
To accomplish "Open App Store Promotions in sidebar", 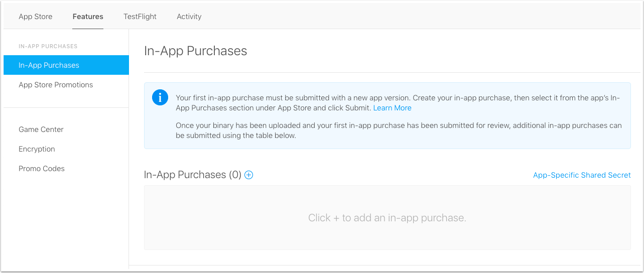I will pyautogui.click(x=56, y=85).
